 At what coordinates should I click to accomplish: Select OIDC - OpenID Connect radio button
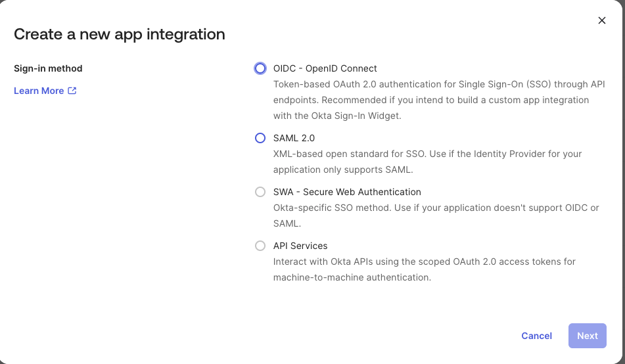point(260,68)
